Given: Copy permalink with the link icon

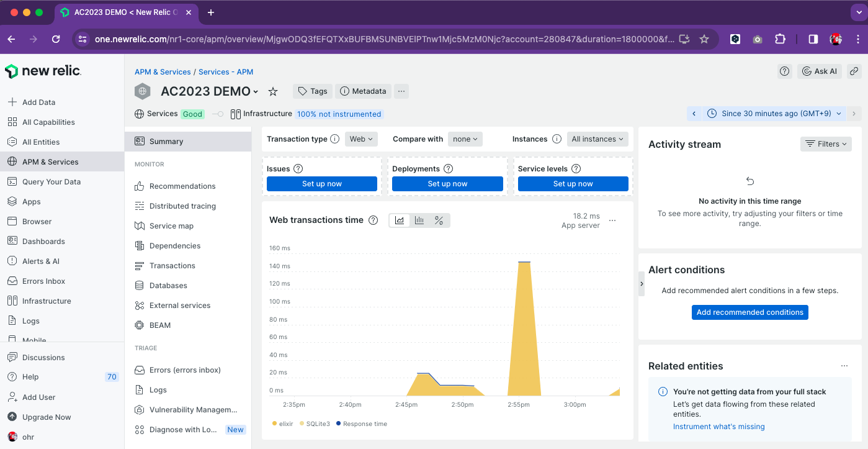Looking at the screenshot, I should tap(854, 71).
